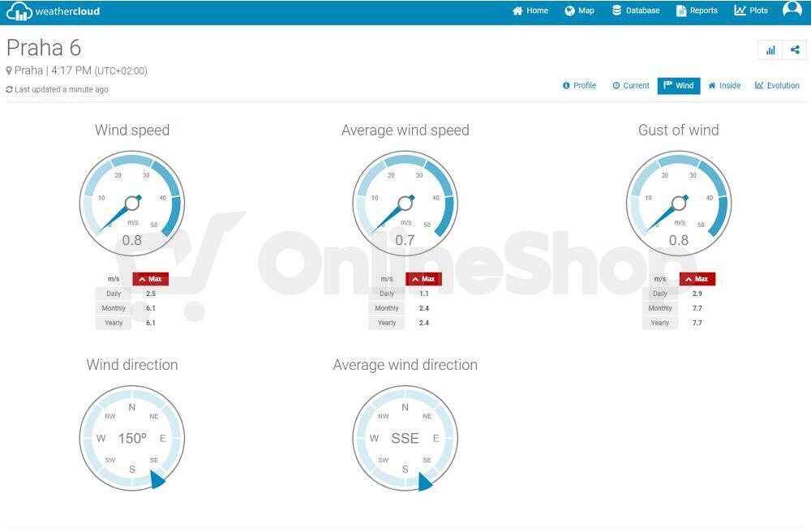
Task: Click the Average wind speed gauge dial
Action: [405, 204]
